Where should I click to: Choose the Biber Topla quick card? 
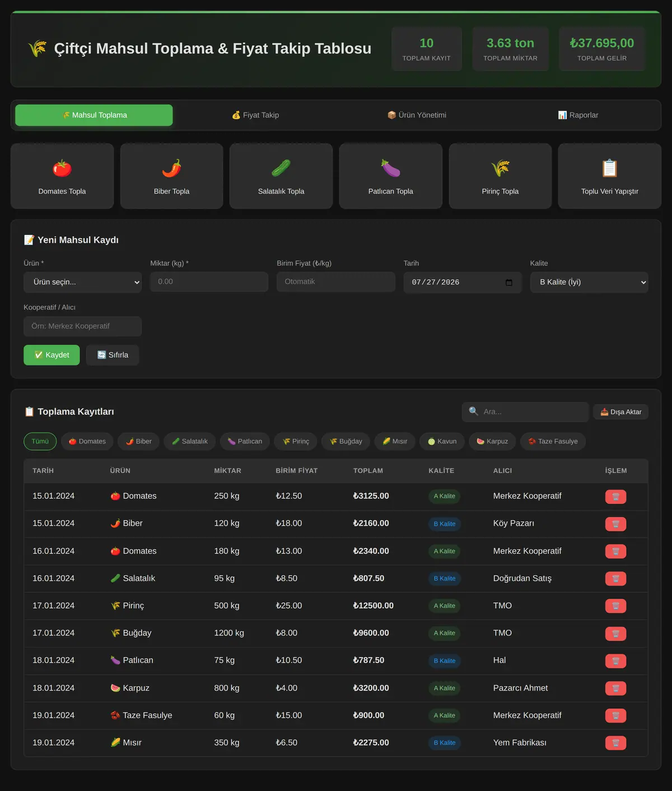[x=172, y=176]
